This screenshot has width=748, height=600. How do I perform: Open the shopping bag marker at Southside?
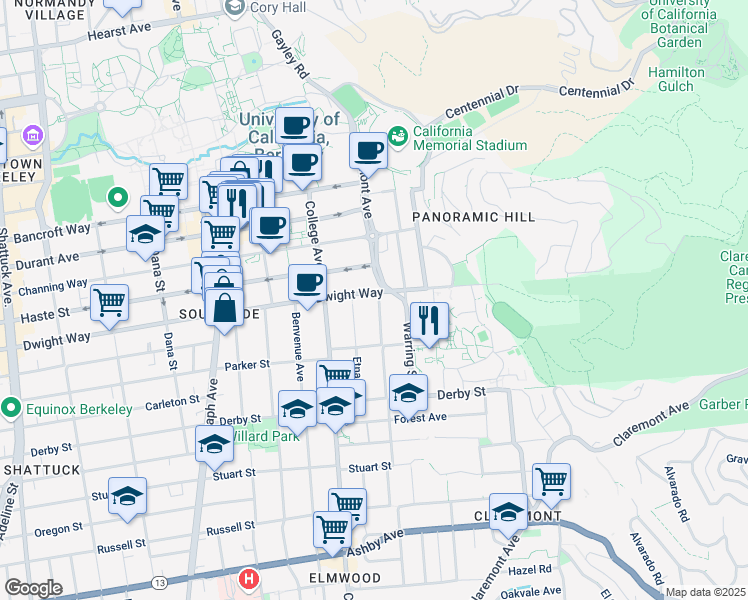[x=224, y=309]
